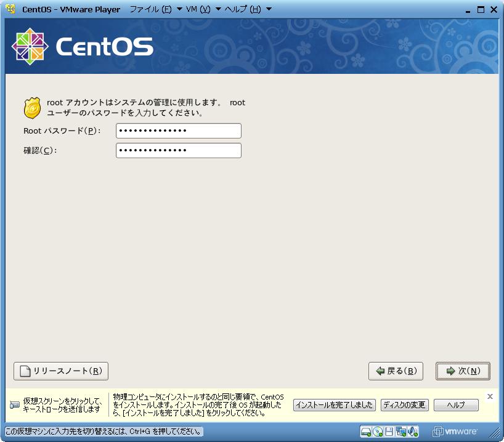This screenshot has height=442, width=504.
Task: Go back with 戻る (B) button
Action: click(396, 371)
